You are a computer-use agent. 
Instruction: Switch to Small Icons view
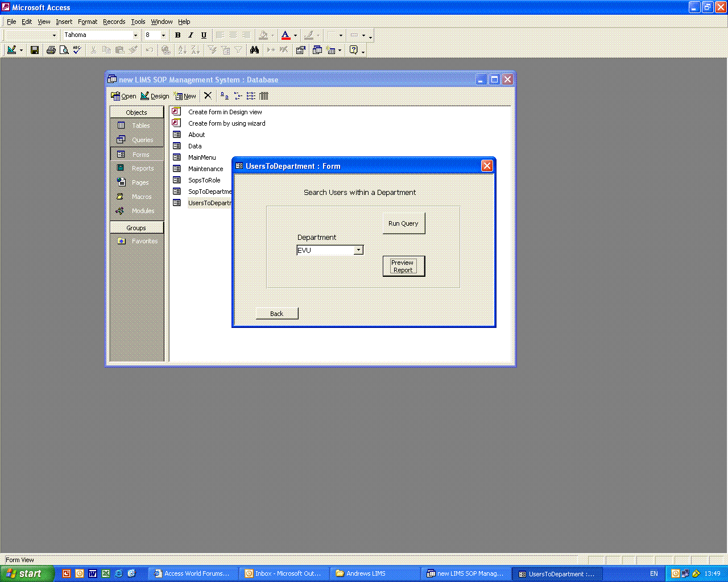click(x=238, y=95)
